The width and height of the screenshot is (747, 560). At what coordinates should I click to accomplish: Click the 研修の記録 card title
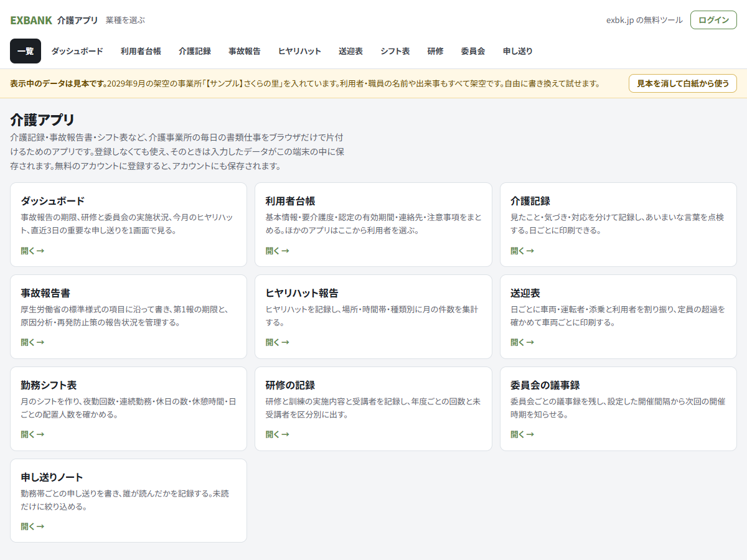(x=290, y=385)
